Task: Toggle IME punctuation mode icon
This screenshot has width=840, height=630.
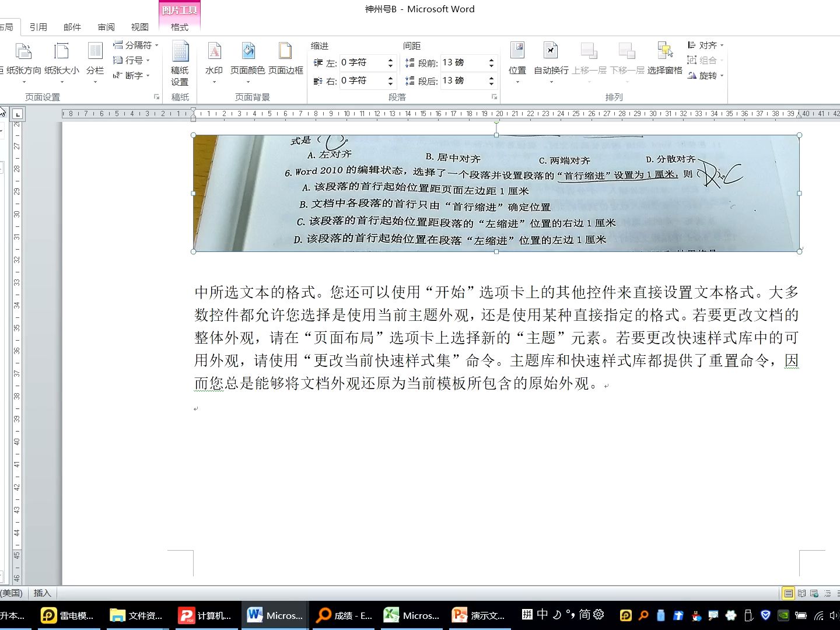Action: point(570,614)
